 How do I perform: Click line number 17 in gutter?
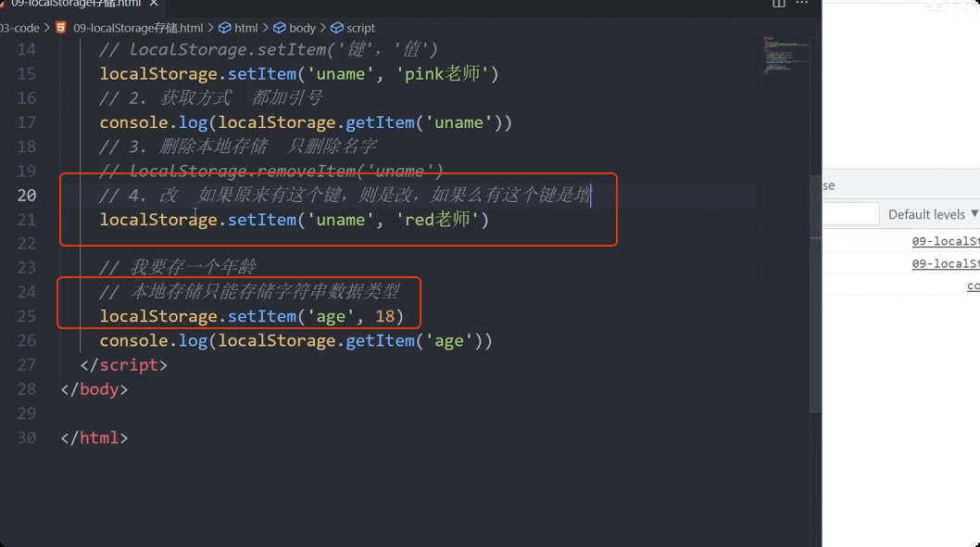pos(26,122)
